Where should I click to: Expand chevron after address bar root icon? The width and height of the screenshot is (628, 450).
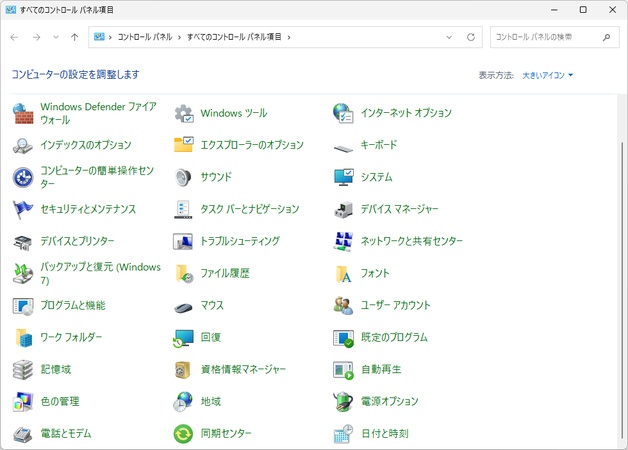pyautogui.click(x=110, y=37)
